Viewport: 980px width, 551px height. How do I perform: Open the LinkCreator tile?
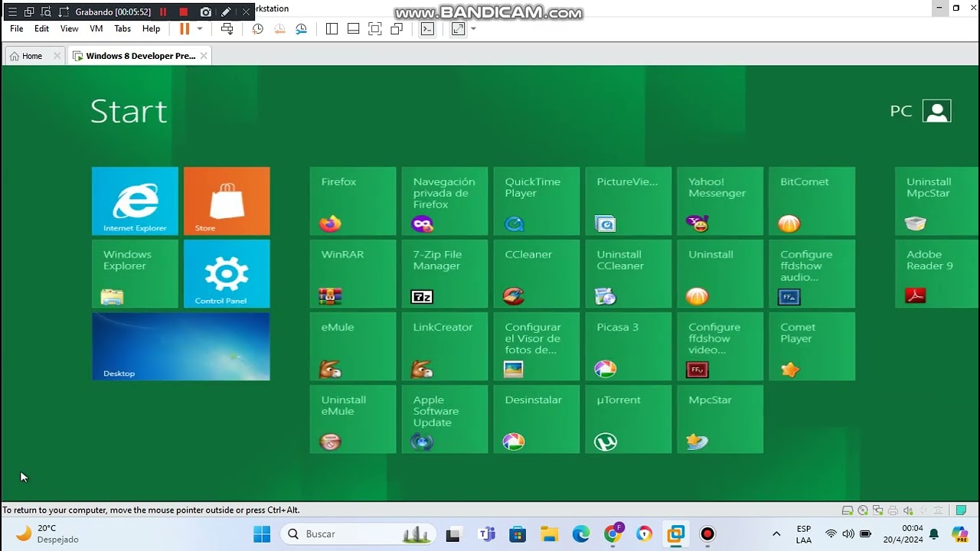tap(445, 346)
